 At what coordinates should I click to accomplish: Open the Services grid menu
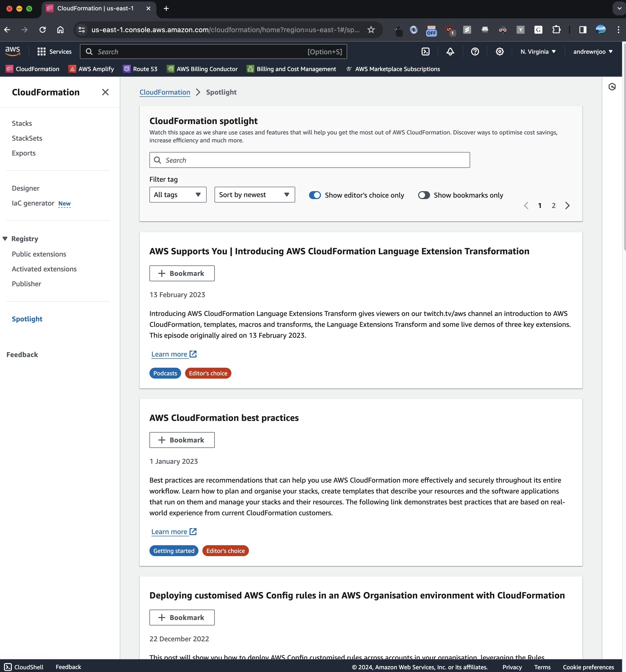click(54, 52)
